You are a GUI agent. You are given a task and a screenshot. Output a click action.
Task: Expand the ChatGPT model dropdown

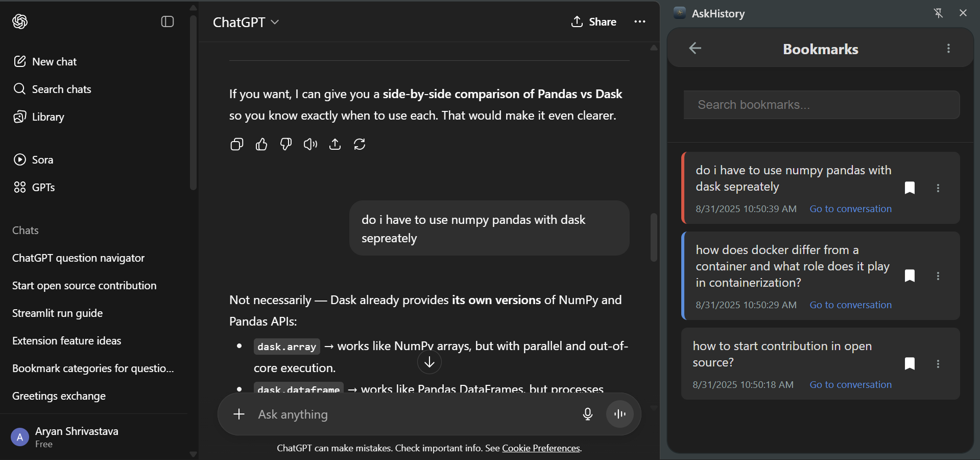[x=246, y=22]
